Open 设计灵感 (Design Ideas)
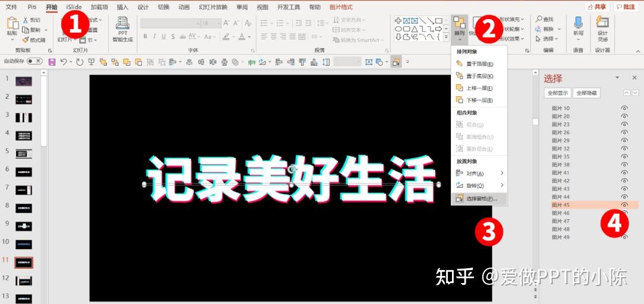The image size is (644, 304). [602, 29]
